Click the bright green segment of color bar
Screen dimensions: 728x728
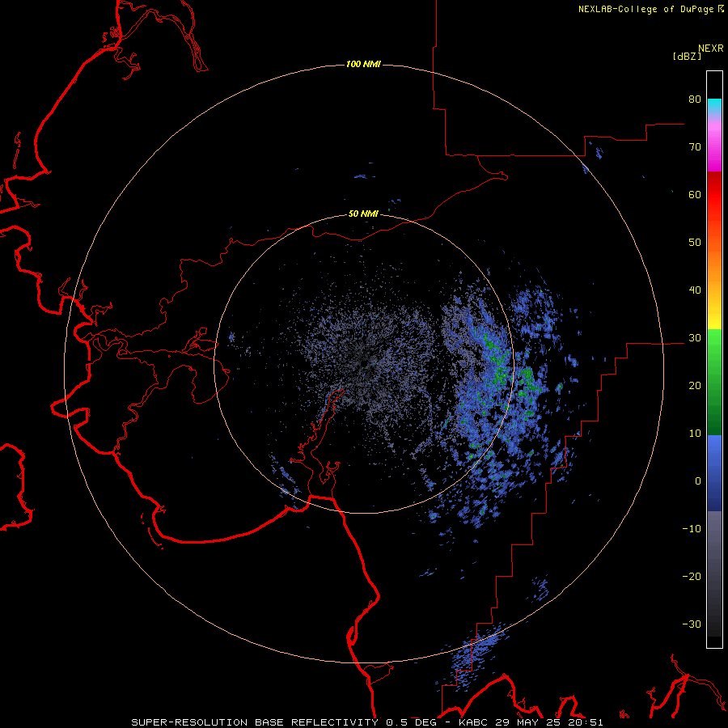(x=714, y=343)
